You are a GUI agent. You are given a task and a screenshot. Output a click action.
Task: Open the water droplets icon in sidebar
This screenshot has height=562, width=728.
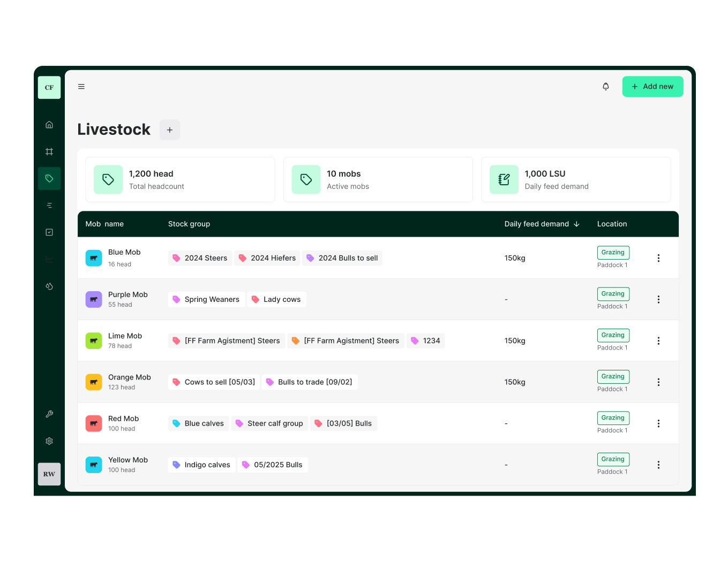click(49, 286)
